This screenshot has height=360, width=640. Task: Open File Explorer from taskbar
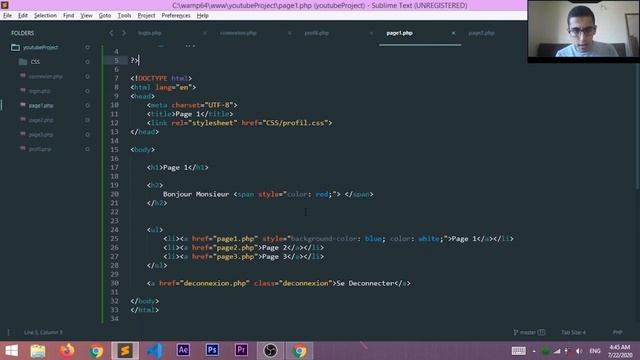pos(38,351)
